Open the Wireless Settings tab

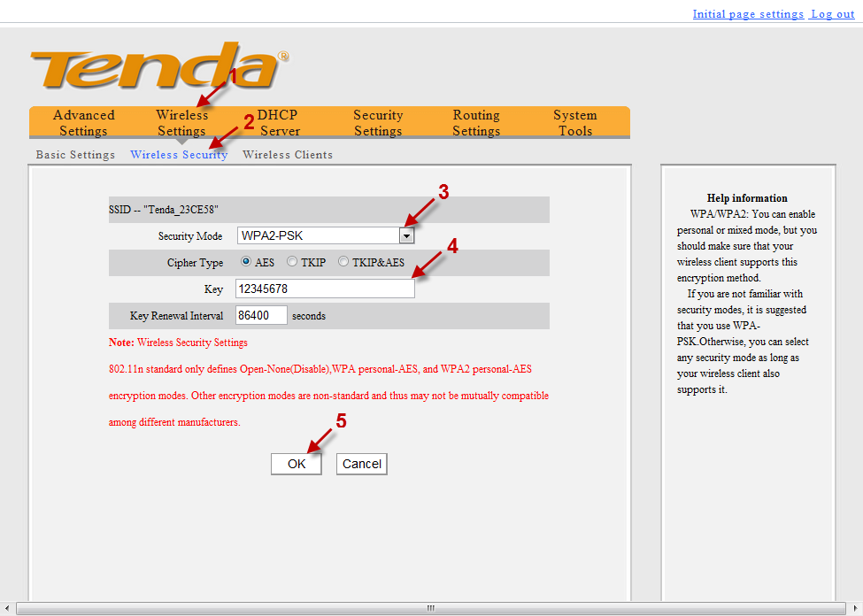tap(181, 123)
